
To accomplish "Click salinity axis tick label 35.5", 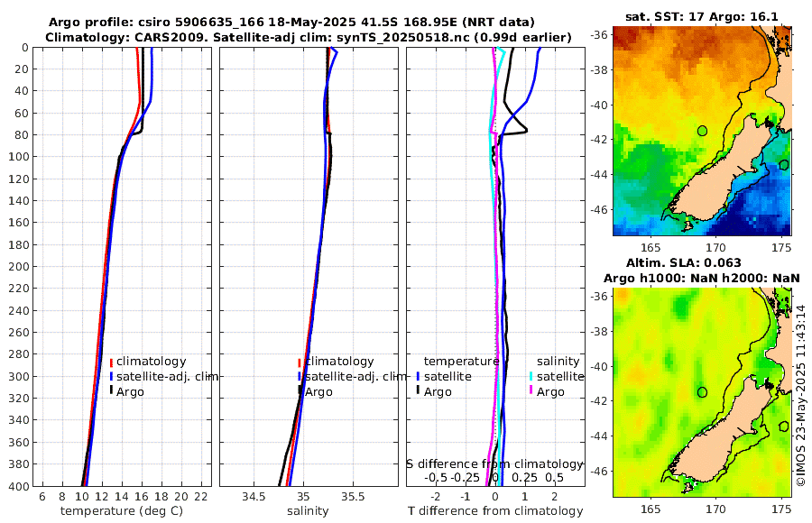I will coord(353,497).
